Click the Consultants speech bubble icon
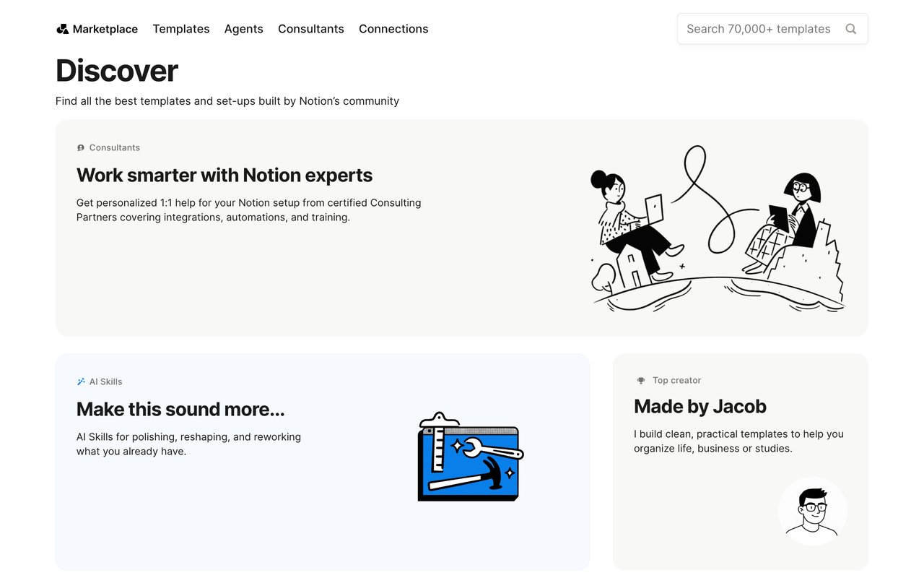This screenshot has height=578, width=924. click(x=81, y=148)
